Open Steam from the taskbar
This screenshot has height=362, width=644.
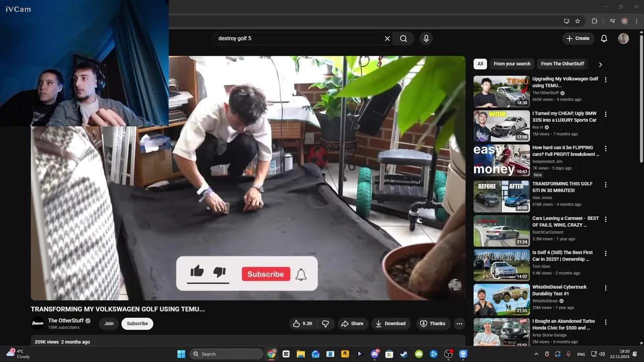pos(404,354)
